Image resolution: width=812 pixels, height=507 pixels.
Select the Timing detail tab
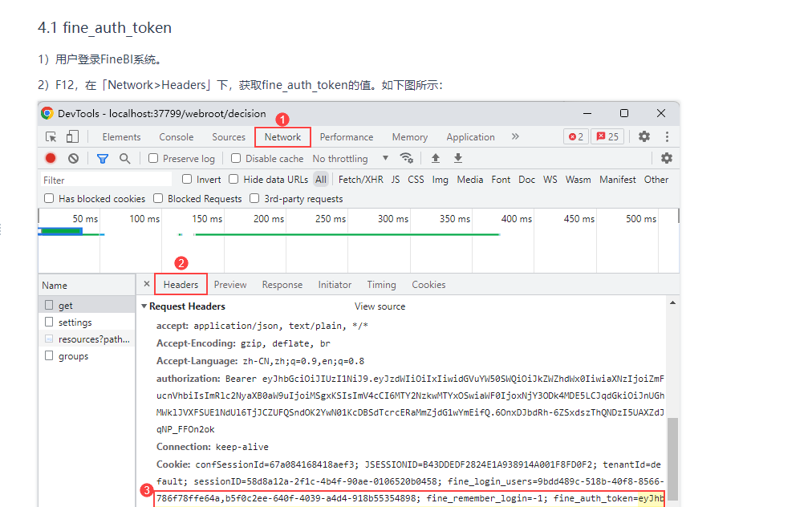(x=381, y=284)
